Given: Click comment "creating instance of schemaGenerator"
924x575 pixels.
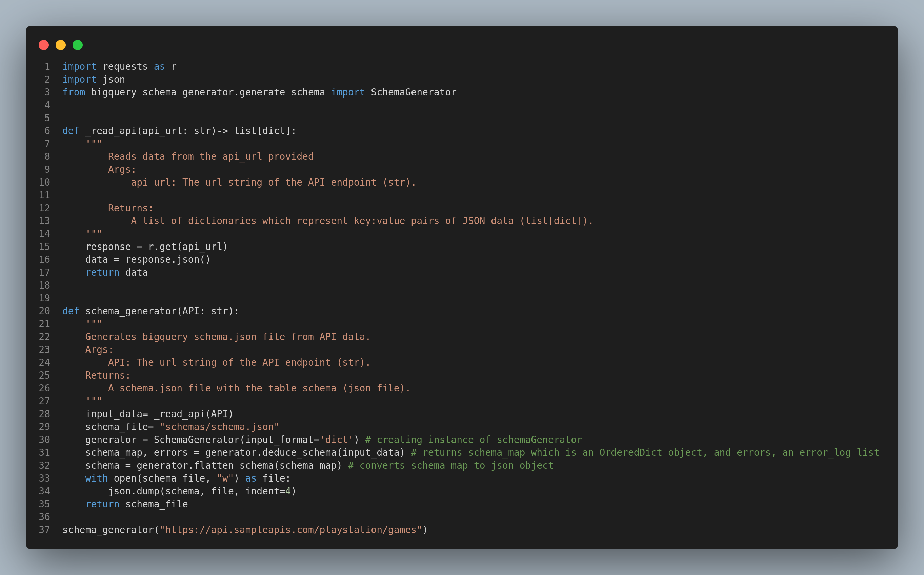Looking at the screenshot, I should pyautogui.click(x=474, y=440).
